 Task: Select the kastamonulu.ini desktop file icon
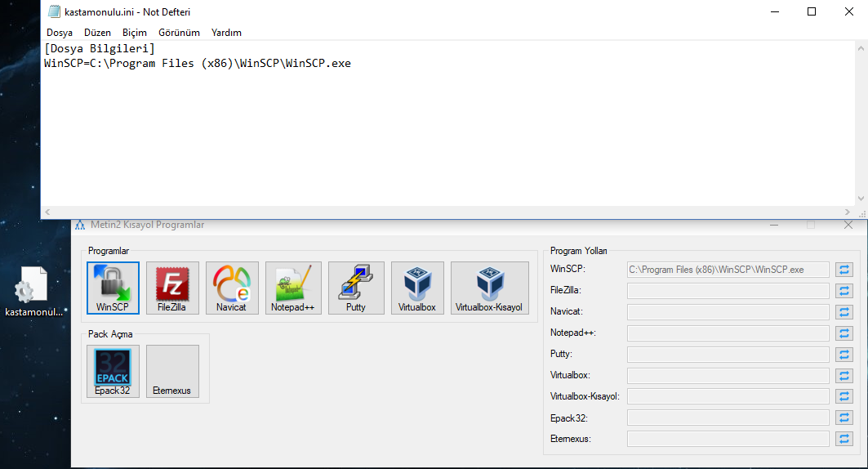[33, 293]
